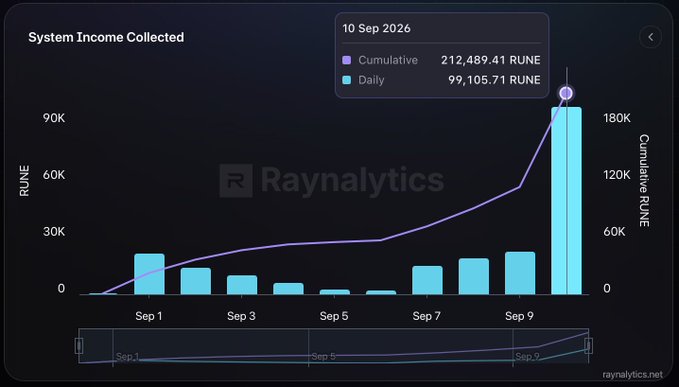Click the 180K right axis label
Viewport: 679px width, 387px height.
(x=617, y=118)
